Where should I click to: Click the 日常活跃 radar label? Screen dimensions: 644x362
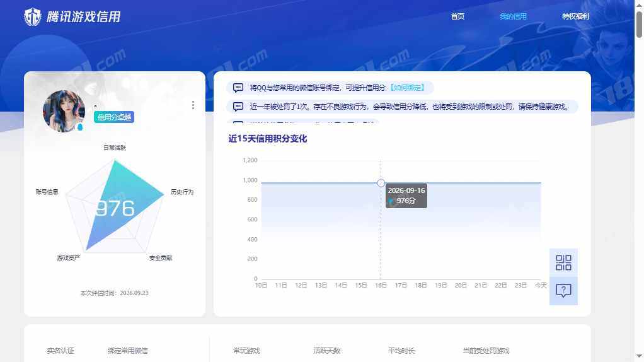tap(115, 148)
